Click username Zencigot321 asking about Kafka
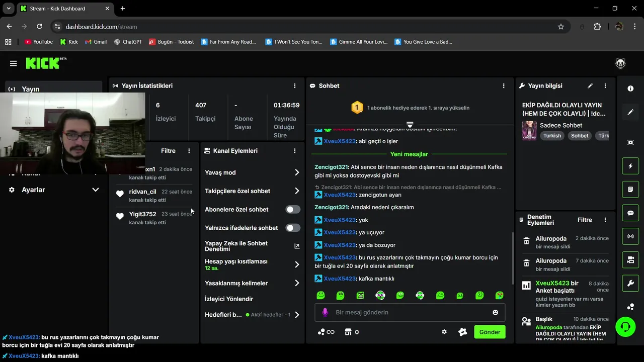The height and width of the screenshot is (362, 644). (332, 167)
